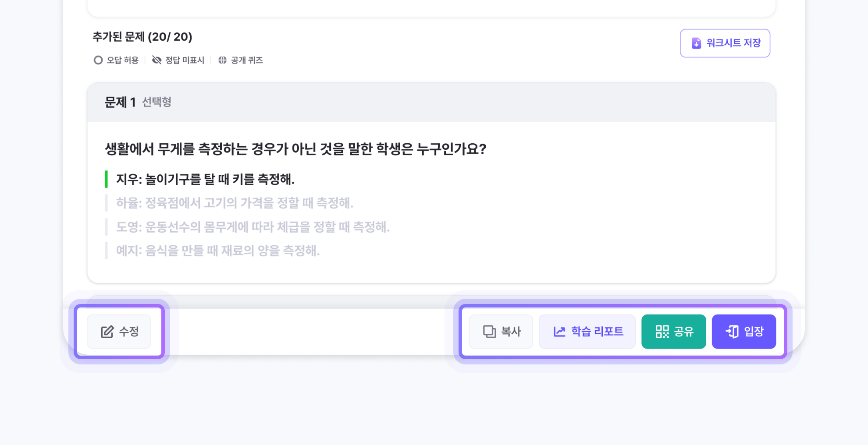
Task: Toggle the 정답 미표시 text label
Action: pyautogui.click(x=185, y=60)
